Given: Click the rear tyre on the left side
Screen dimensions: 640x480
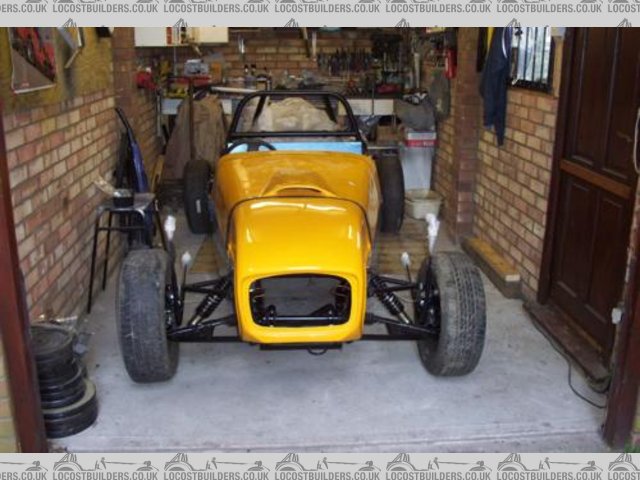Looking at the screenshot, I should tap(197, 195).
